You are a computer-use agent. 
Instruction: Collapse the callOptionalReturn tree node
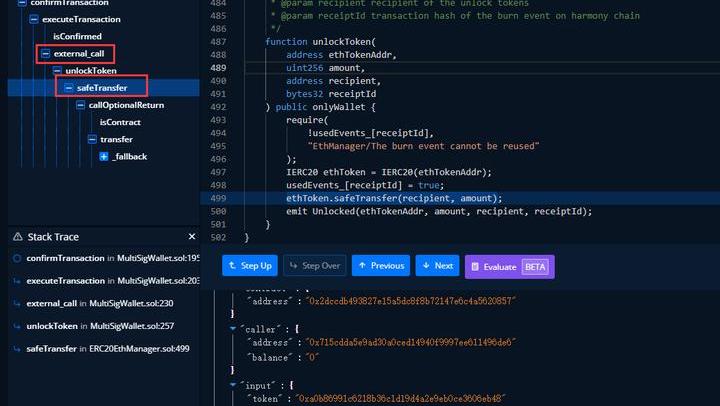[x=80, y=105]
